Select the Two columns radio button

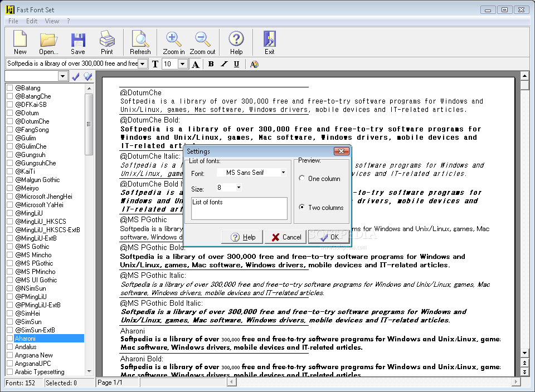click(x=301, y=207)
